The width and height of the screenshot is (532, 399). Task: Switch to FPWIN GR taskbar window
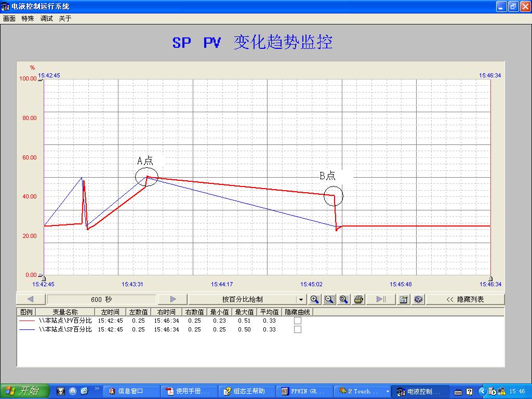point(304,391)
